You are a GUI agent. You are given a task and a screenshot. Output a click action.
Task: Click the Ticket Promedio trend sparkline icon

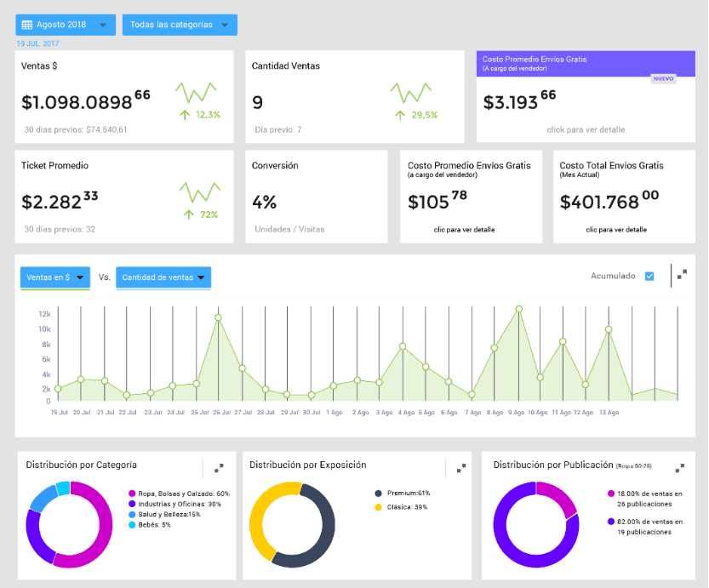coord(200,192)
